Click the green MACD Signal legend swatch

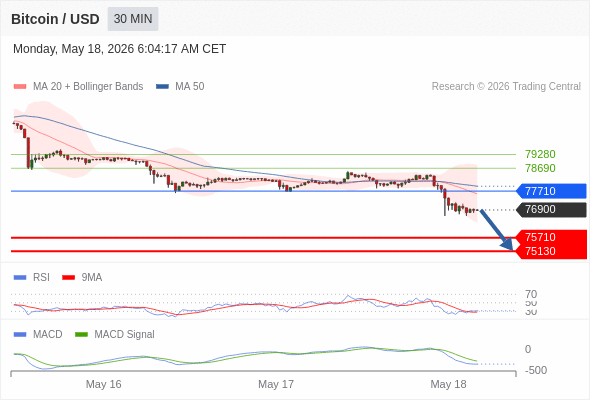[x=81, y=335]
